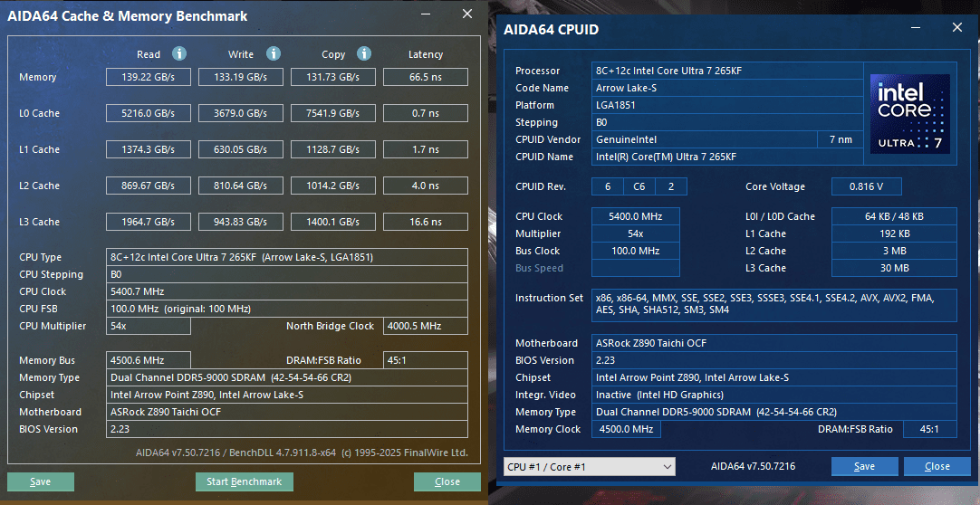Click the L3 Cache latency 16.6 ns
Screen dimensions: 980x505
[426, 223]
